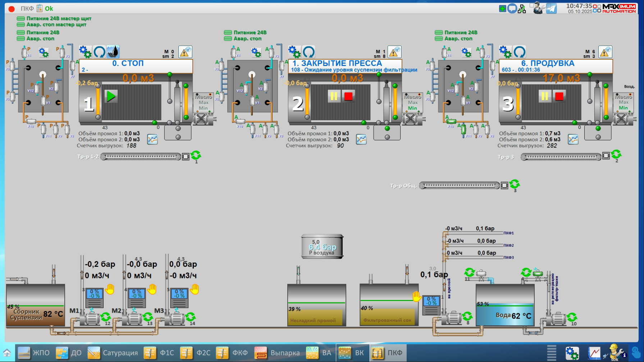Screen dimensions: 644x362
Task: Toggle conveyor Тр-р 1-2 auto mode icon
Action: point(196,156)
